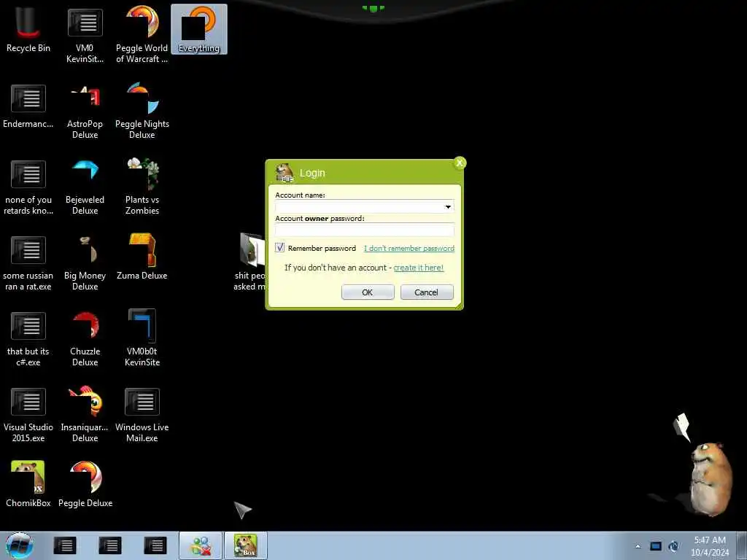Confirm login with the OK button

368,292
